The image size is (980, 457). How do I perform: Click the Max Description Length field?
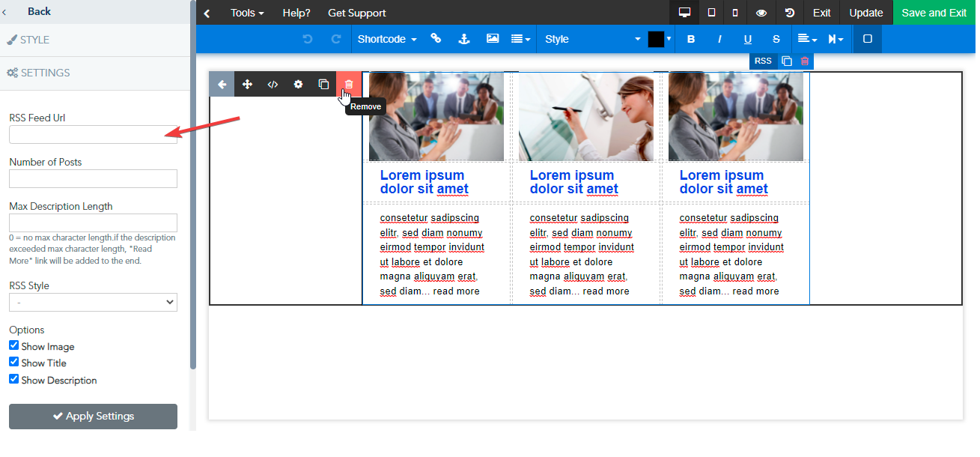93,223
